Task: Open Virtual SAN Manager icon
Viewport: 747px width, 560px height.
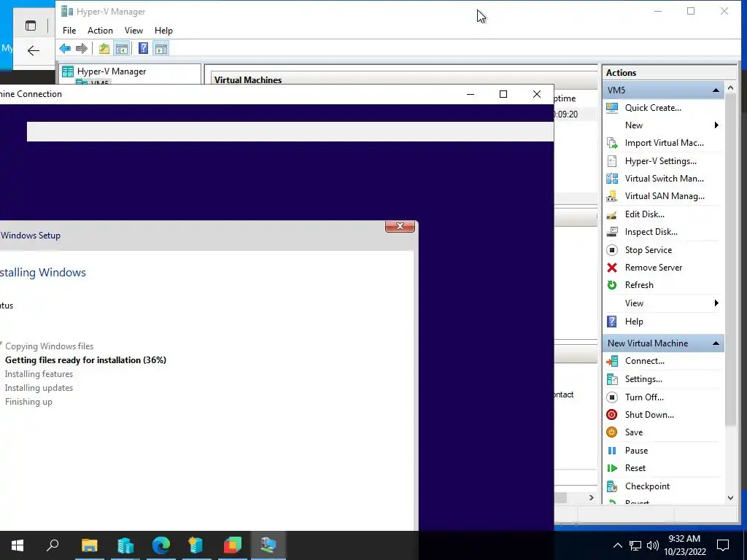Action: coord(612,196)
